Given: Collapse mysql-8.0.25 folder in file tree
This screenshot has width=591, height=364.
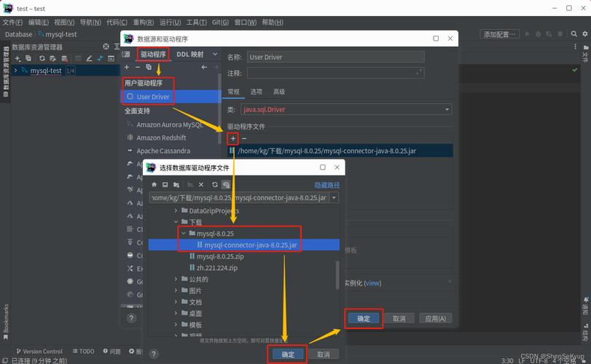Looking at the screenshot, I should 184,234.
